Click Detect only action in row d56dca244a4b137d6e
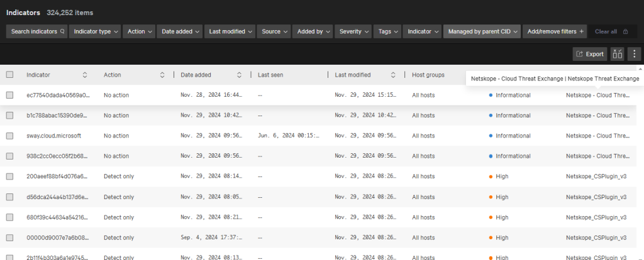644x260 pixels. tap(119, 197)
